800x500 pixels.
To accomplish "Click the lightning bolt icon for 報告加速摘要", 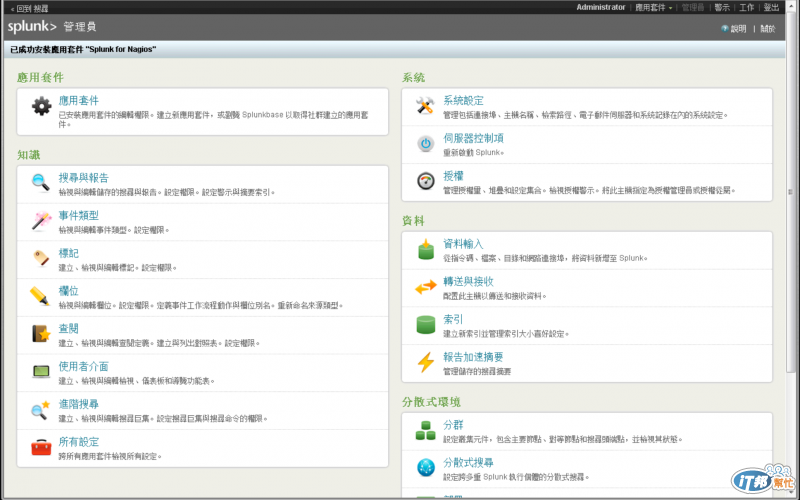I will (426, 362).
